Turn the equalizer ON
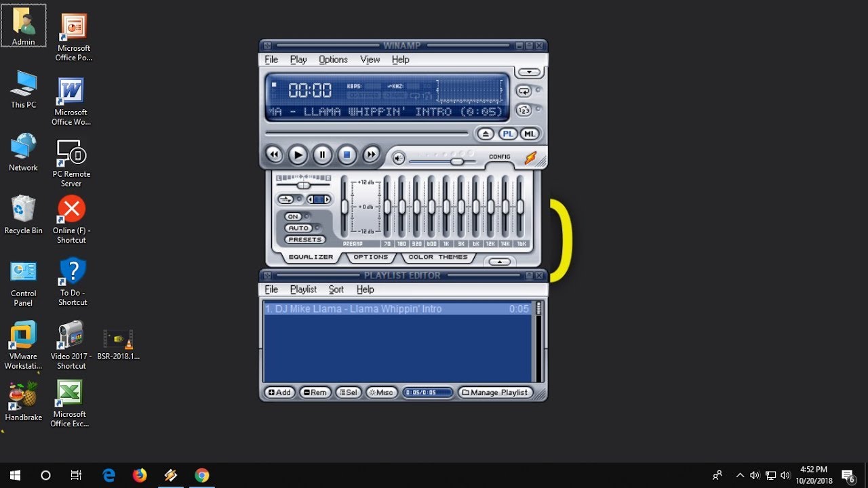This screenshot has width=868, height=488. (x=293, y=216)
